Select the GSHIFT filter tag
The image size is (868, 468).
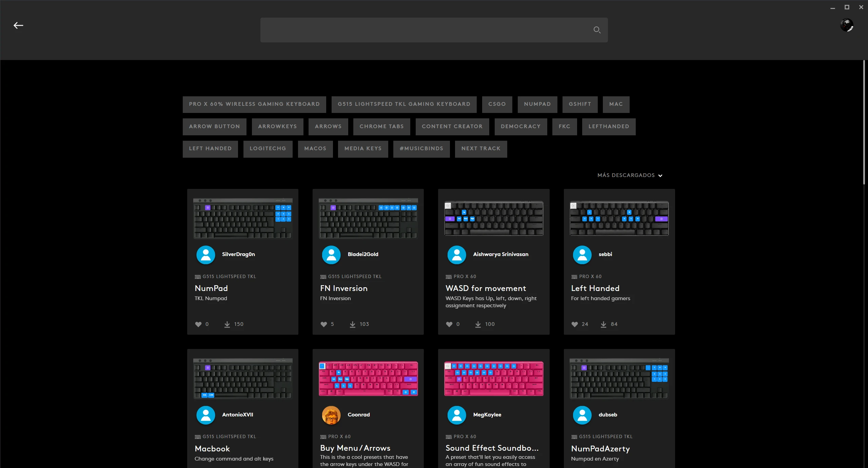[x=580, y=104]
